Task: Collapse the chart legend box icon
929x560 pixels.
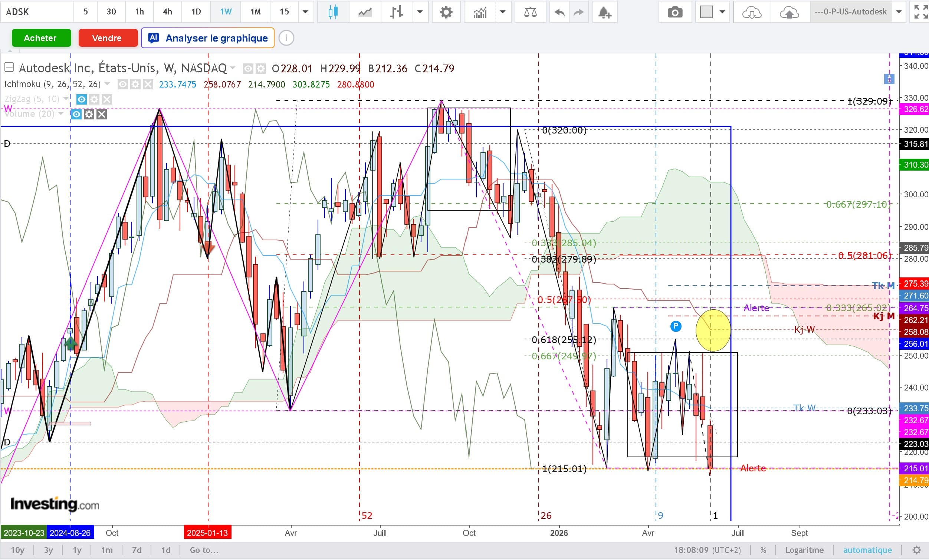Action: coord(9,68)
